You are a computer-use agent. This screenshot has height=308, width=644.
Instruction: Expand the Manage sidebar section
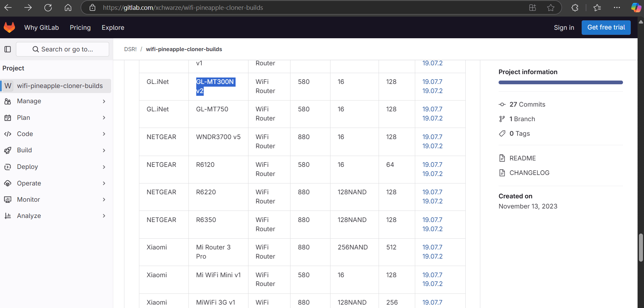coord(56,101)
